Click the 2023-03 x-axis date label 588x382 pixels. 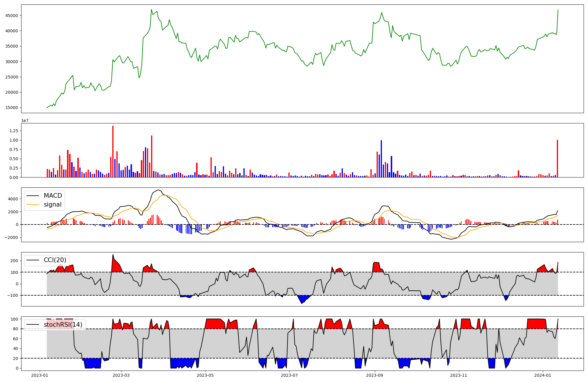coord(121,375)
